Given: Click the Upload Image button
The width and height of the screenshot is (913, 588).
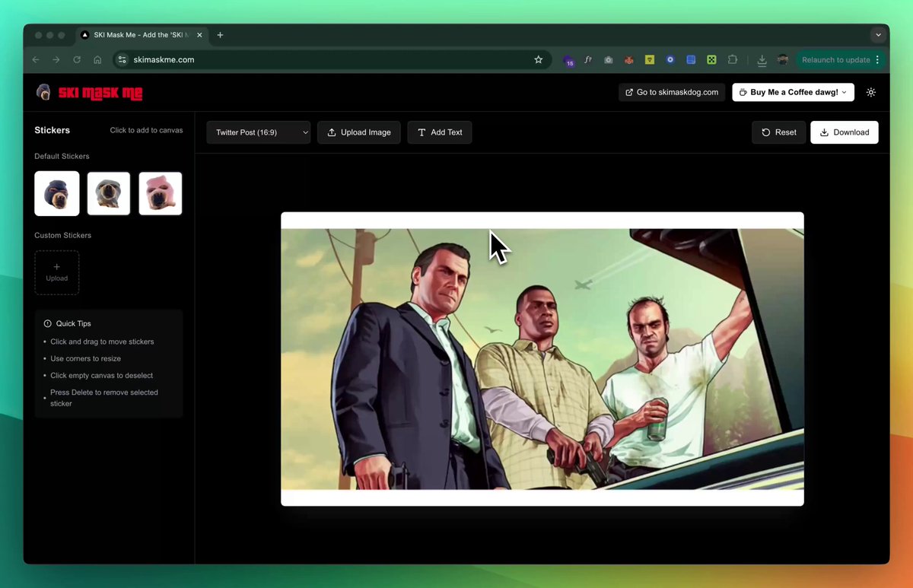Looking at the screenshot, I should click(359, 132).
